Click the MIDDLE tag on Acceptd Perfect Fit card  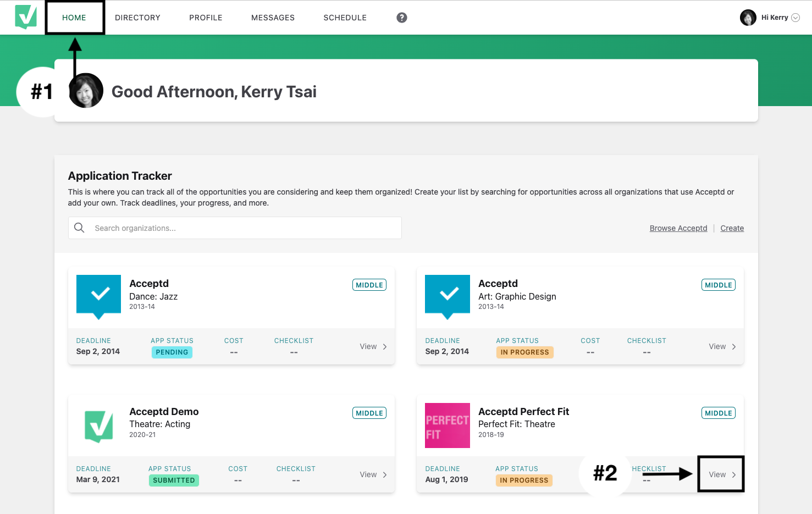(719, 413)
